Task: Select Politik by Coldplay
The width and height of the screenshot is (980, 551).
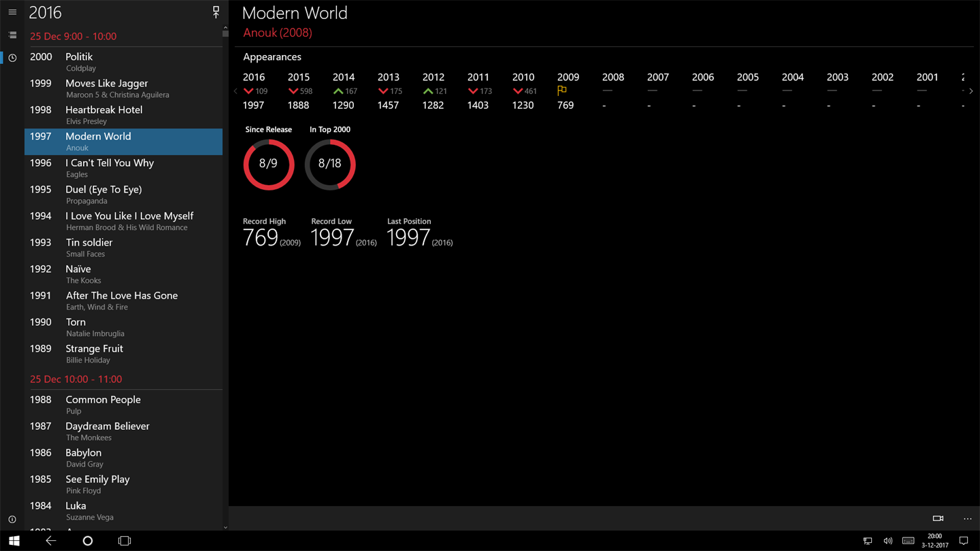Action: pos(123,62)
